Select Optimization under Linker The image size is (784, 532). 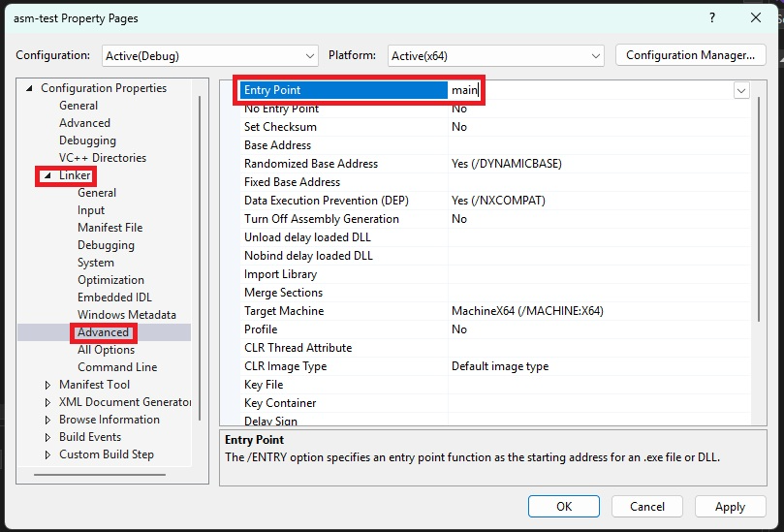pyautogui.click(x=110, y=280)
